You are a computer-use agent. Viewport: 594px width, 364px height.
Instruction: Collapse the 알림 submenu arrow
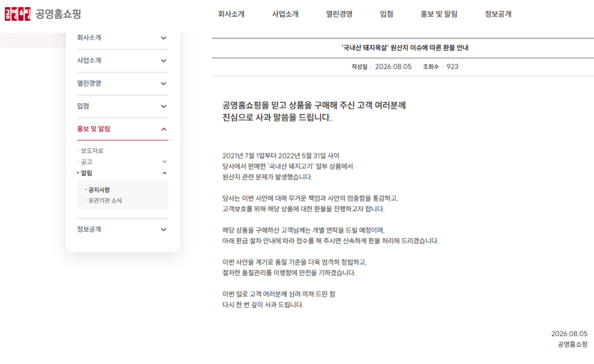click(x=164, y=173)
